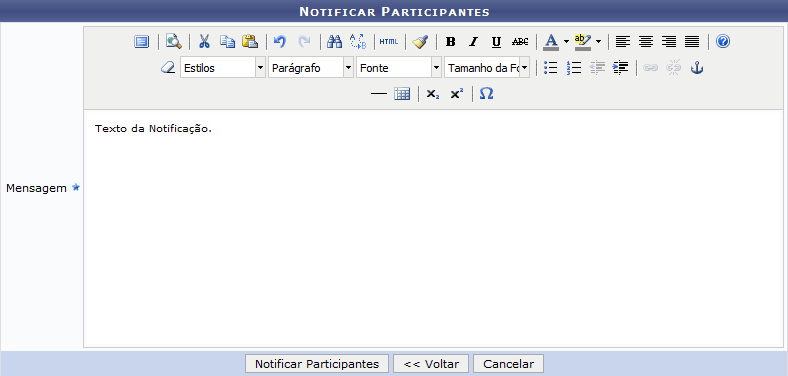Open the Fonte family dropdown
The height and width of the screenshot is (376, 788).
tap(399, 68)
